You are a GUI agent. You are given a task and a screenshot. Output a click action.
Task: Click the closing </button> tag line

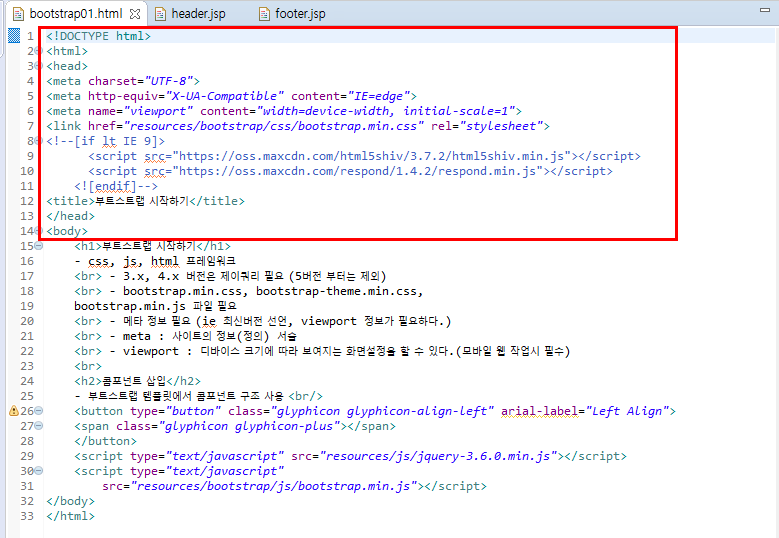[105, 441]
